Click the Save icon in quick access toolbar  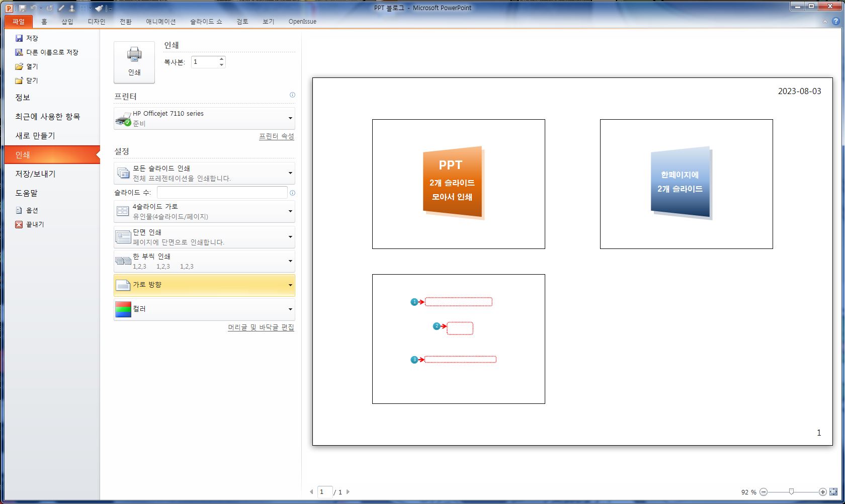(22, 8)
